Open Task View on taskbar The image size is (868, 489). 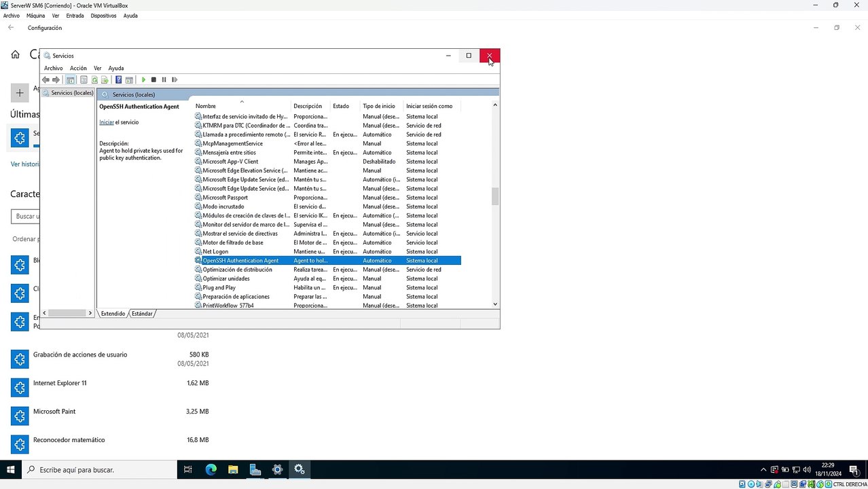(x=188, y=469)
